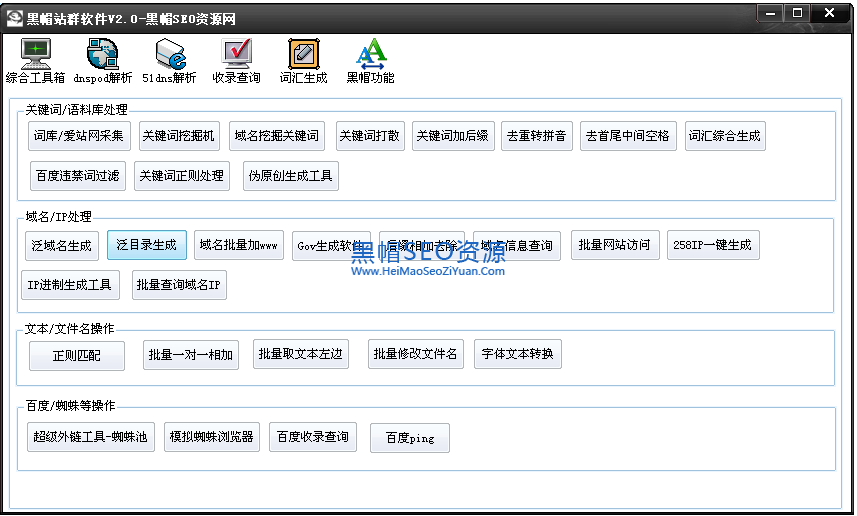This screenshot has height=516, width=857.
Task: Open the 关键词挖掘机 tool
Action: click(177, 136)
